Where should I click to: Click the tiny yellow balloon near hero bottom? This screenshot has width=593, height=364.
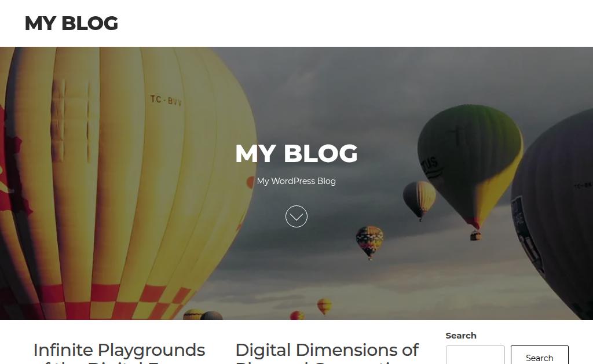coord(324,306)
